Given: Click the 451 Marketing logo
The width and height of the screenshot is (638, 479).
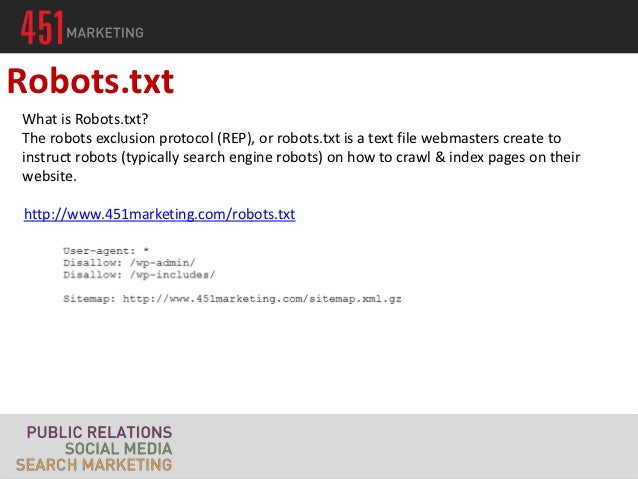Looking at the screenshot, I should click(x=82, y=27).
